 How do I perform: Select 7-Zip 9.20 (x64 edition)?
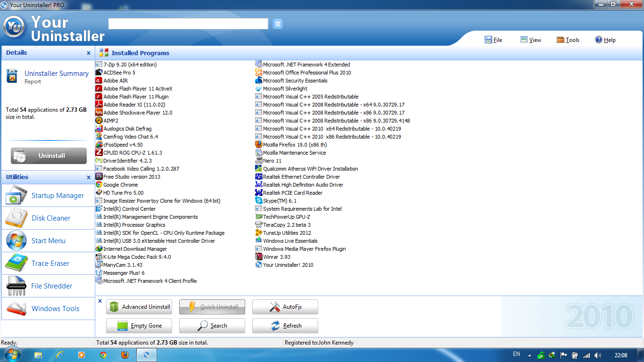pos(126,65)
